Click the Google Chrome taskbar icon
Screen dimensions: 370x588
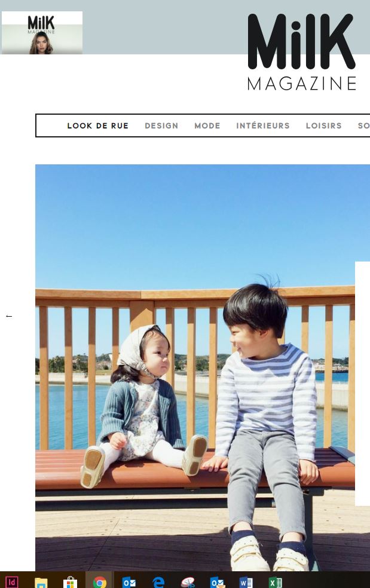[x=99, y=583]
